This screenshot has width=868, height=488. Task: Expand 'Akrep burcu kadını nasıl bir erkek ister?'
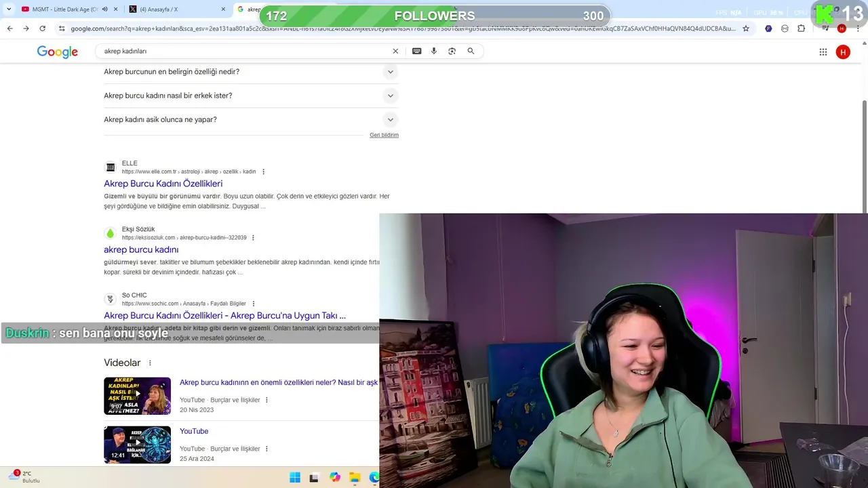tap(251, 96)
